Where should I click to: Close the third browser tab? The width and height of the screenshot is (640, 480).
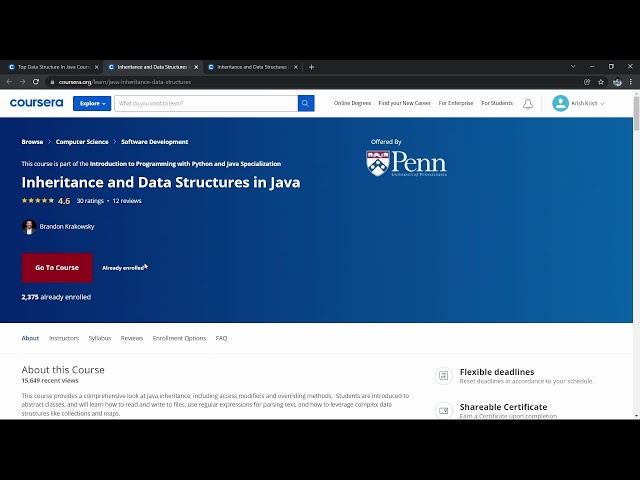pos(296,67)
